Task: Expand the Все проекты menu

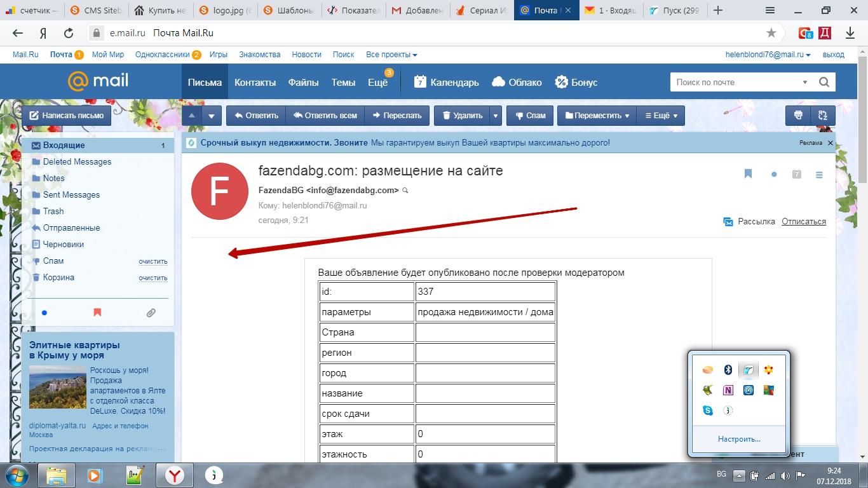Action: [391, 55]
